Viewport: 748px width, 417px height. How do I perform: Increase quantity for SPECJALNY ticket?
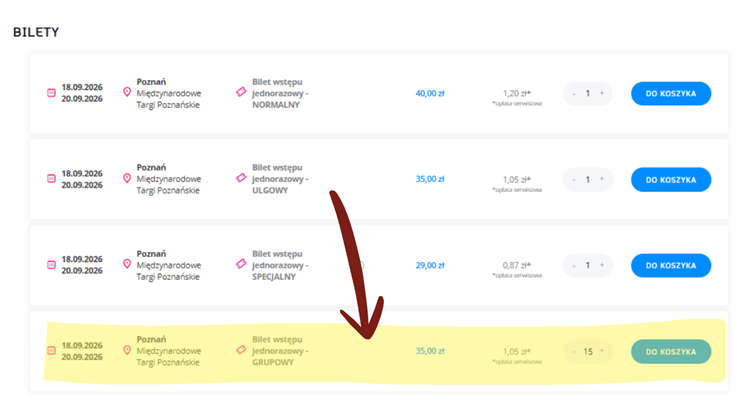[601, 266]
